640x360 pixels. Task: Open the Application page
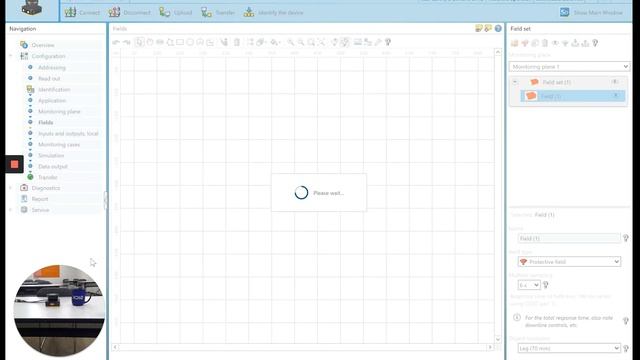click(52, 100)
